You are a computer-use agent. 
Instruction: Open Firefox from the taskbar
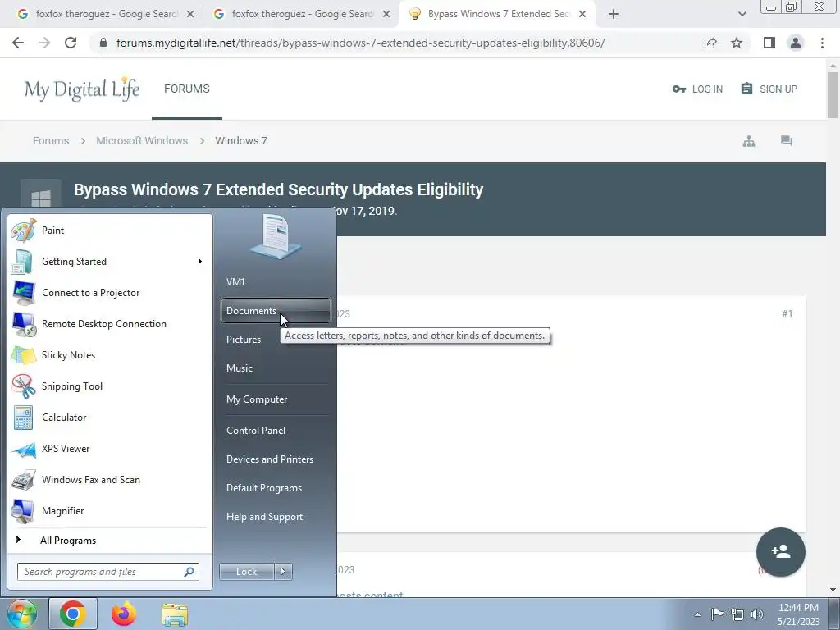tap(124, 614)
